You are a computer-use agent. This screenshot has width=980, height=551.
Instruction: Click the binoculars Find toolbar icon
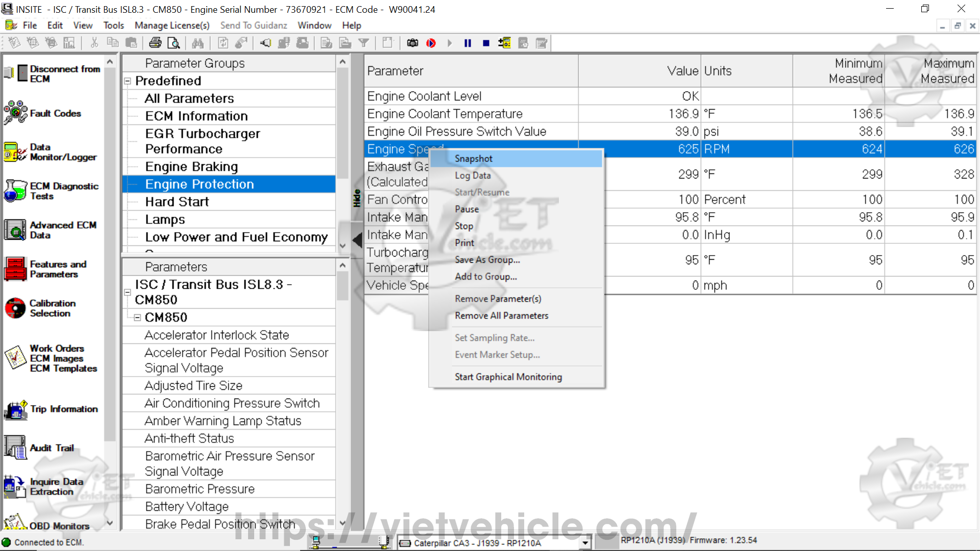coord(198,43)
